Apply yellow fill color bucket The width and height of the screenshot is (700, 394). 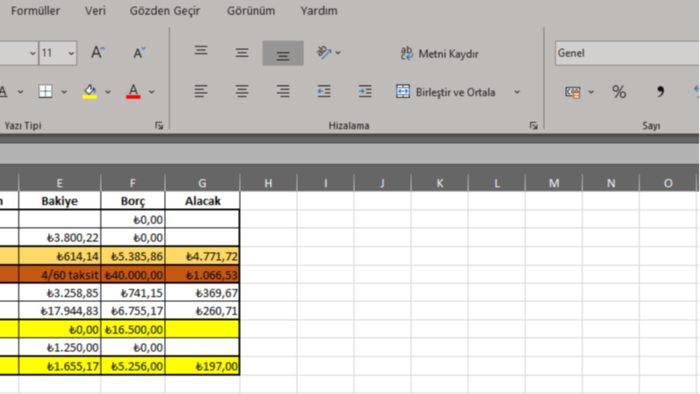[x=90, y=91]
